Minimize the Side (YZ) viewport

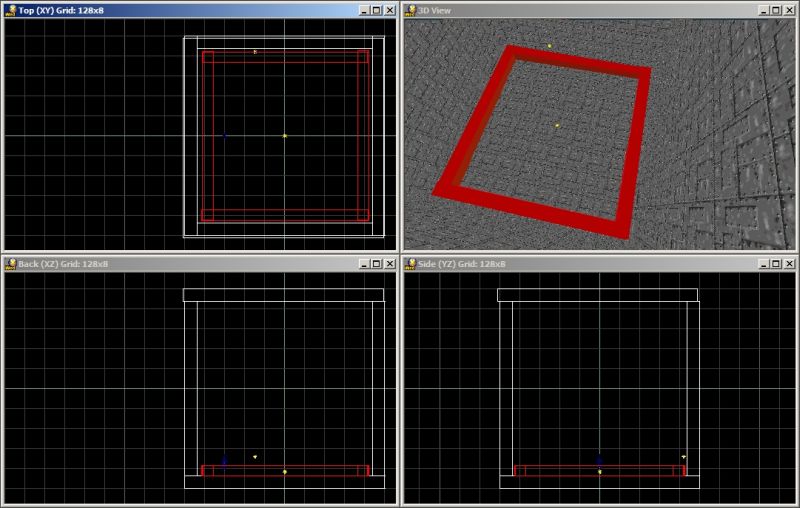click(x=762, y=264)
